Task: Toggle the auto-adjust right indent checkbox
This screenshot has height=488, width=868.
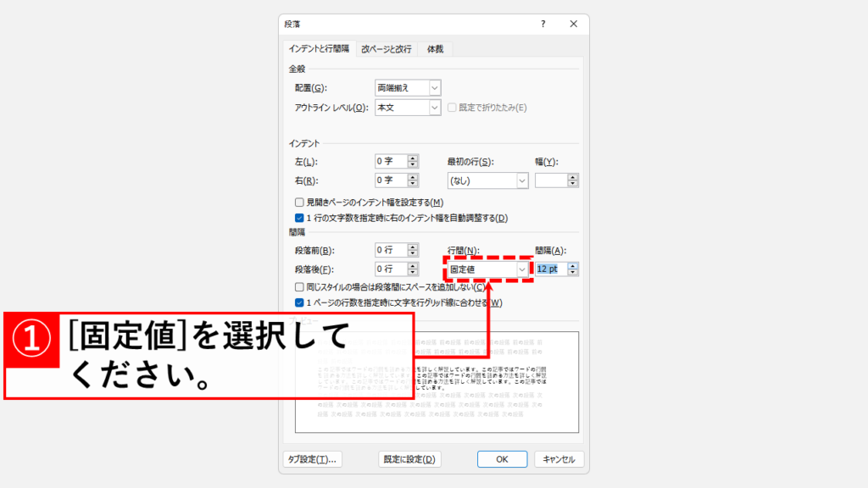Action: (299, 218)
